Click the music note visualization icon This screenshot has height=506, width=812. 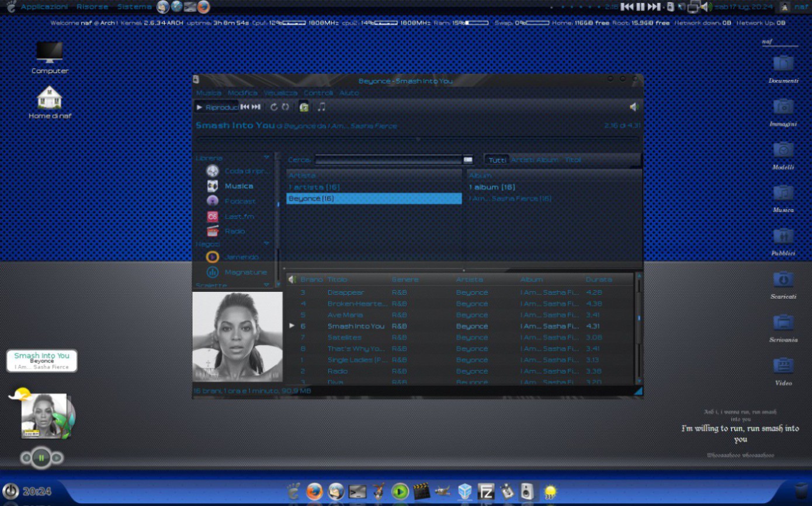tap(321, 107)
